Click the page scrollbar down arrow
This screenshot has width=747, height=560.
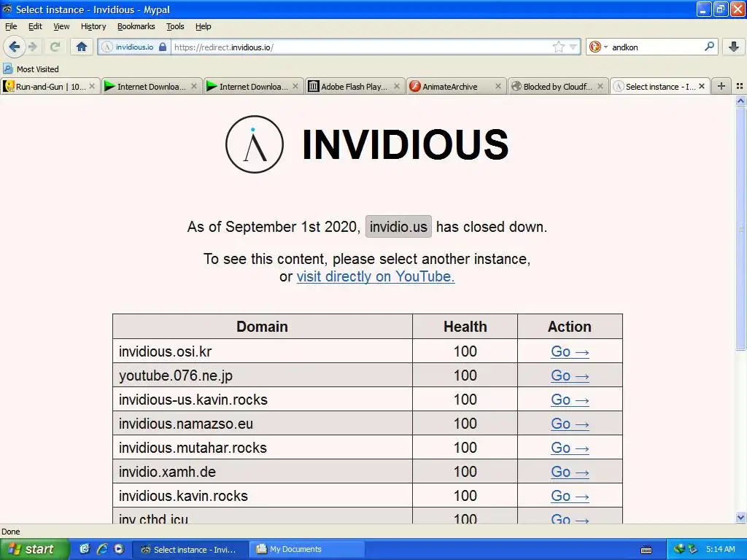[740, 517]
